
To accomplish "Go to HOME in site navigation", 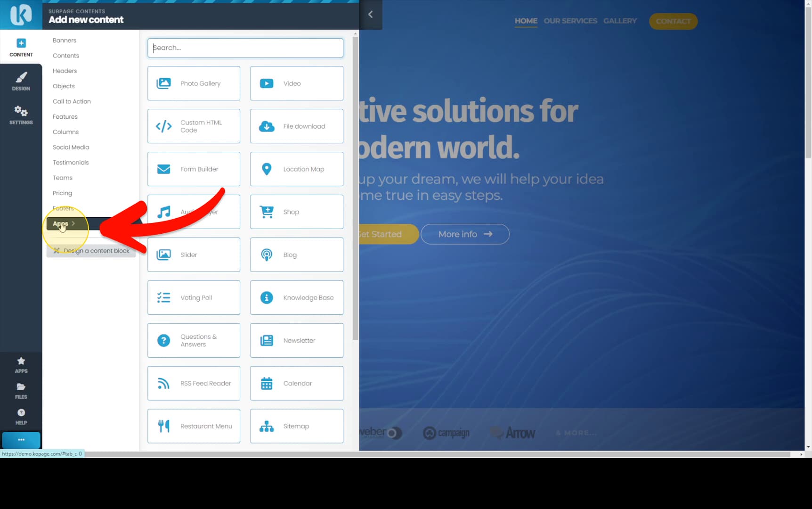I will 526,21.
